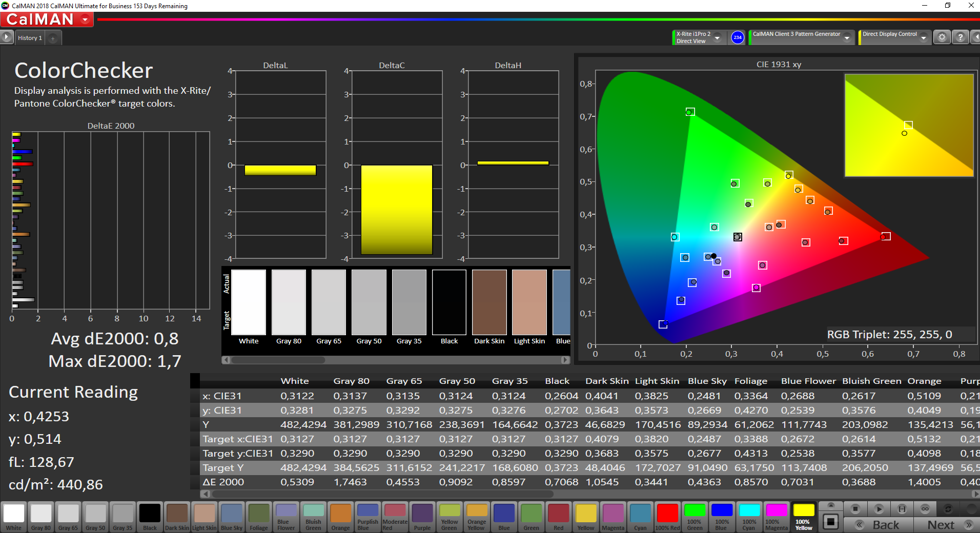Click the stop measurement button
The image size is (980, 533).
(855, 509)
